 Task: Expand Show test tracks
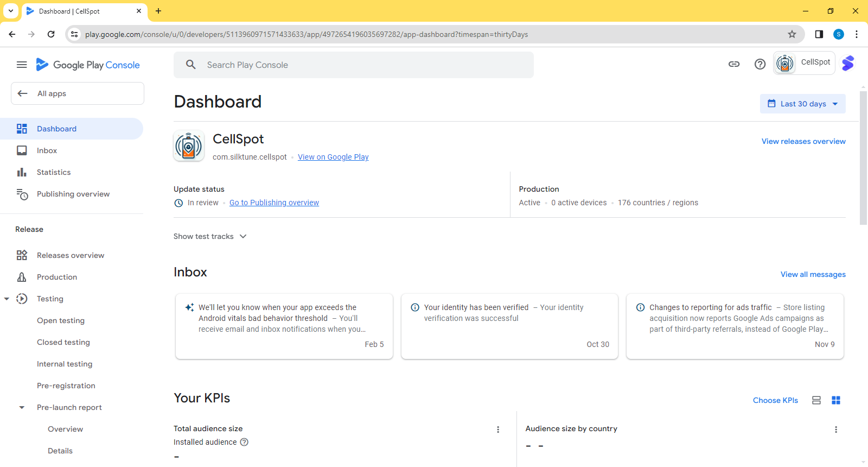click(x=210, y=236)
